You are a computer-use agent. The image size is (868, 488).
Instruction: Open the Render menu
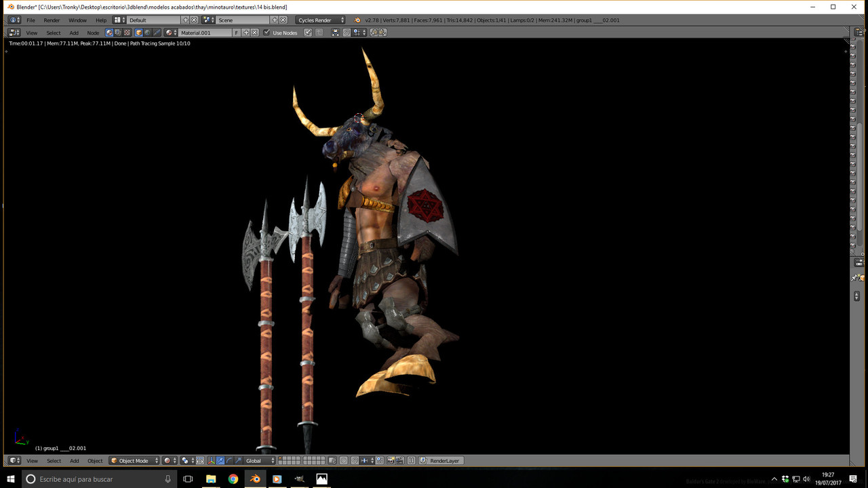pos(52,20)
